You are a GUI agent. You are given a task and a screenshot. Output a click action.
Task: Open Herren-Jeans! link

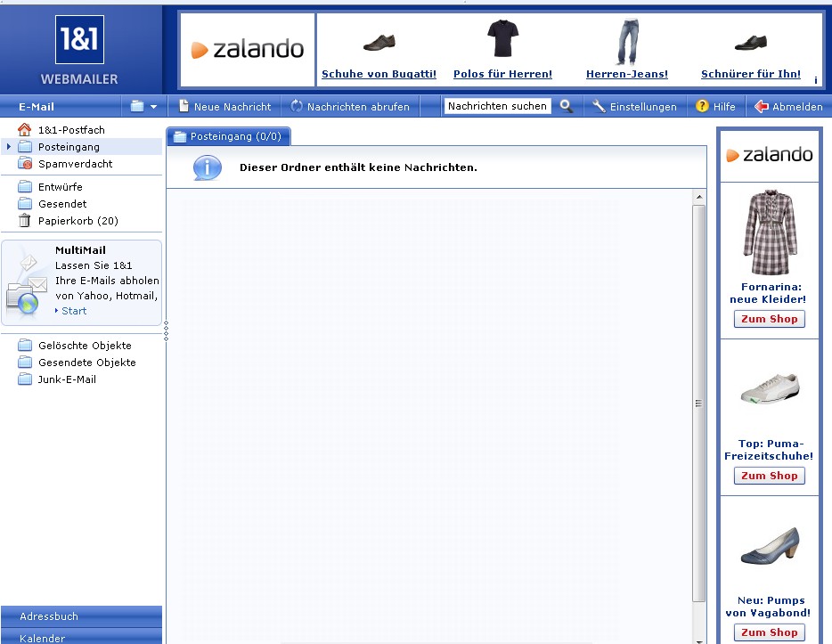pyautogui.click(x=626, y=74)
